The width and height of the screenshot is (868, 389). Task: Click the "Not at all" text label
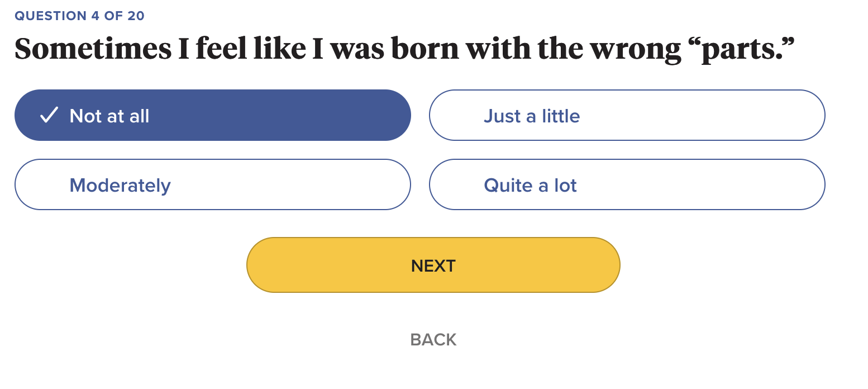(x=109, y=116)
